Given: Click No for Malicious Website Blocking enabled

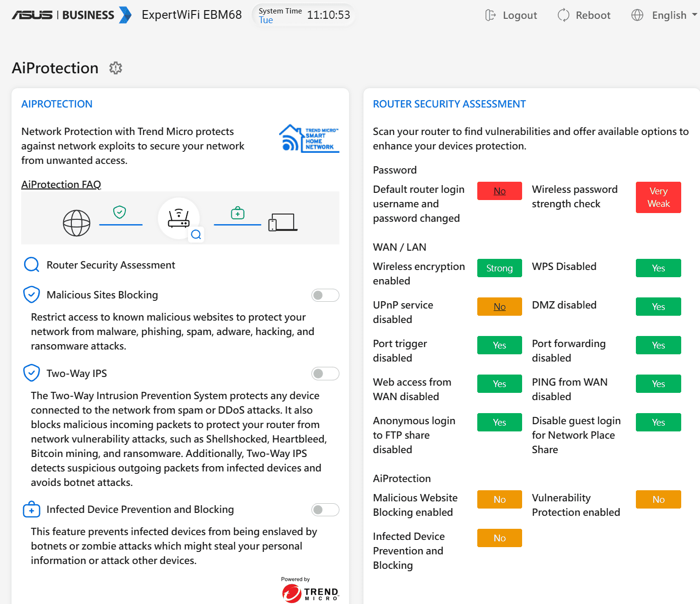Looking at the screenshot, I should 499,499.
